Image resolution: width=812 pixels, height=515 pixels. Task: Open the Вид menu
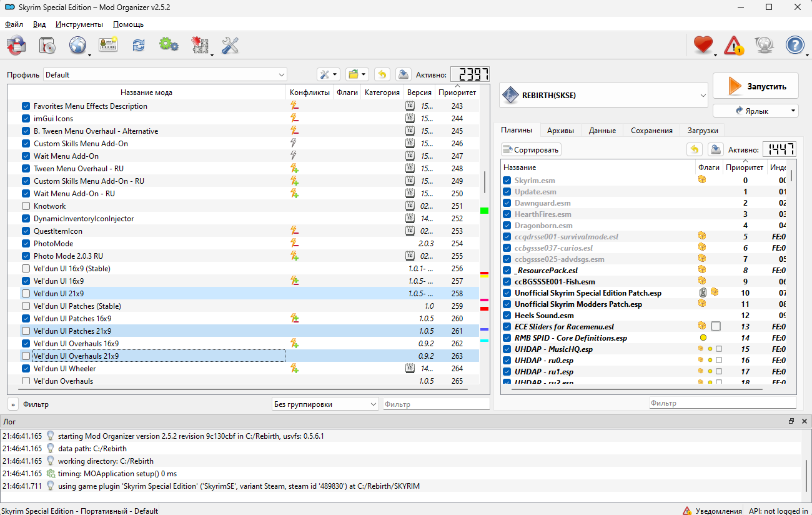[x=39, y=24]
